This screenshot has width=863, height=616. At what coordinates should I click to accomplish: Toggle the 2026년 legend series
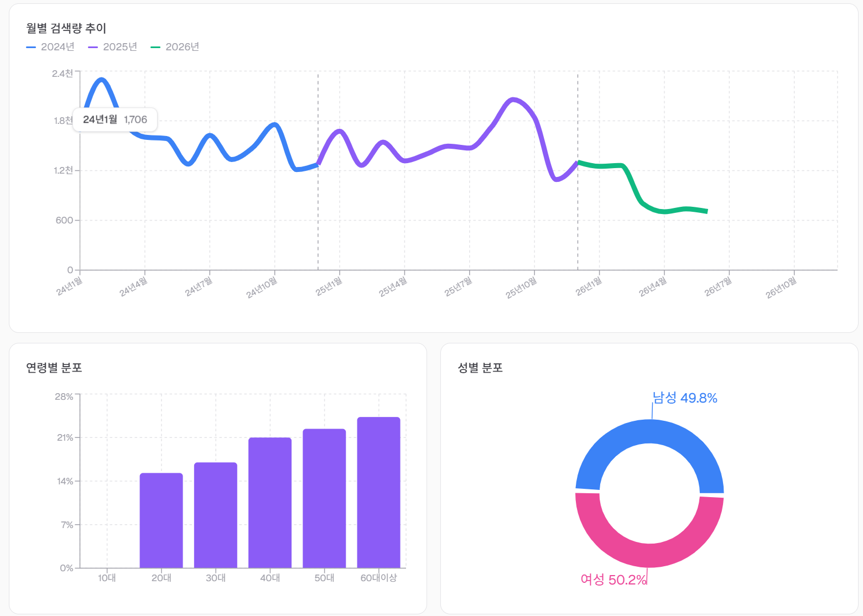pyautogui.click(x=175, y=47)
